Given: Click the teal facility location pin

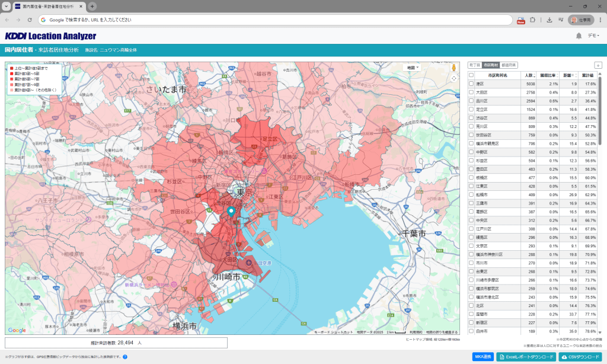Looking at the screenshot, I should (231, 212).
